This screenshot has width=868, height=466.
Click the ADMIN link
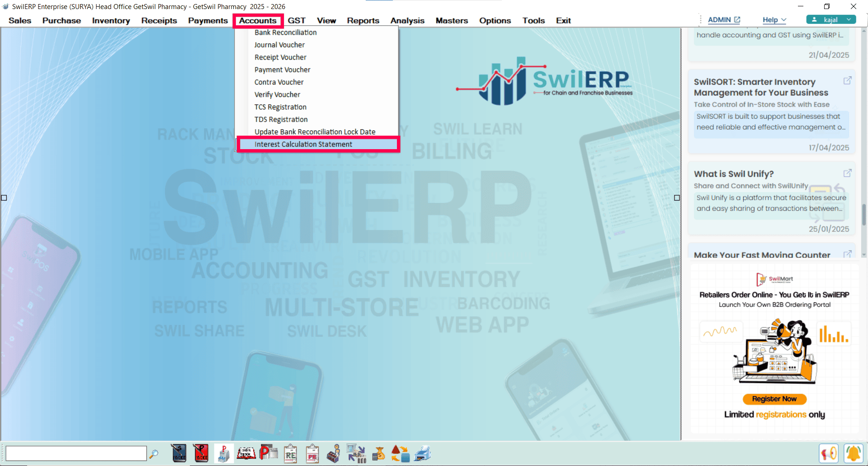click(719, 20)
